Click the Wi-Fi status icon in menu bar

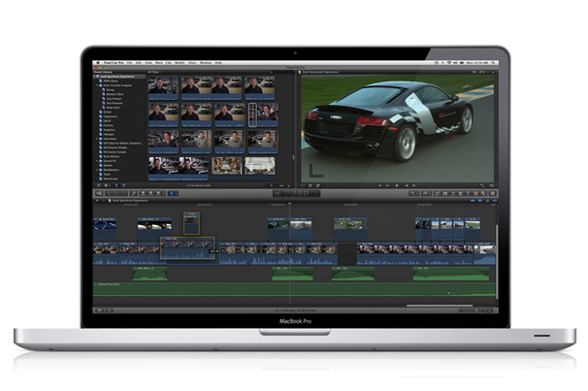[449, 63]
